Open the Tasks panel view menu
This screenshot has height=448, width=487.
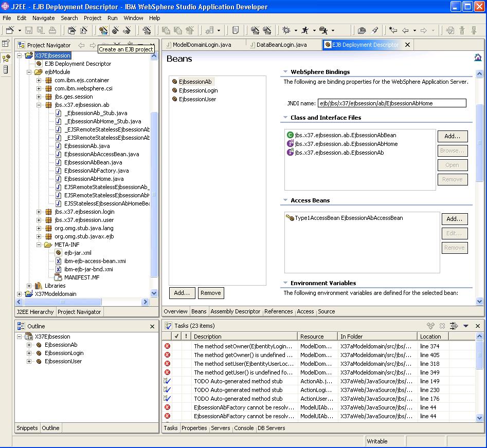coord(465,326)
